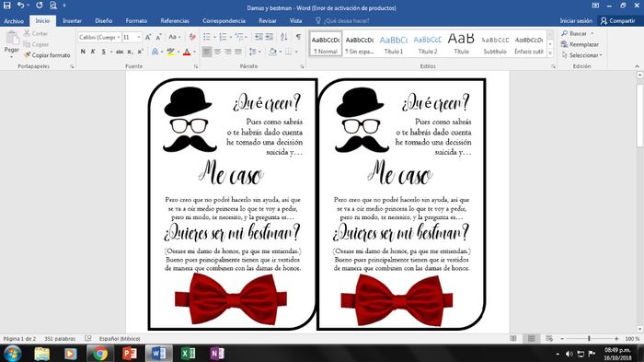
Task: Switch to the Correspondencia tab
Action: 224,20
